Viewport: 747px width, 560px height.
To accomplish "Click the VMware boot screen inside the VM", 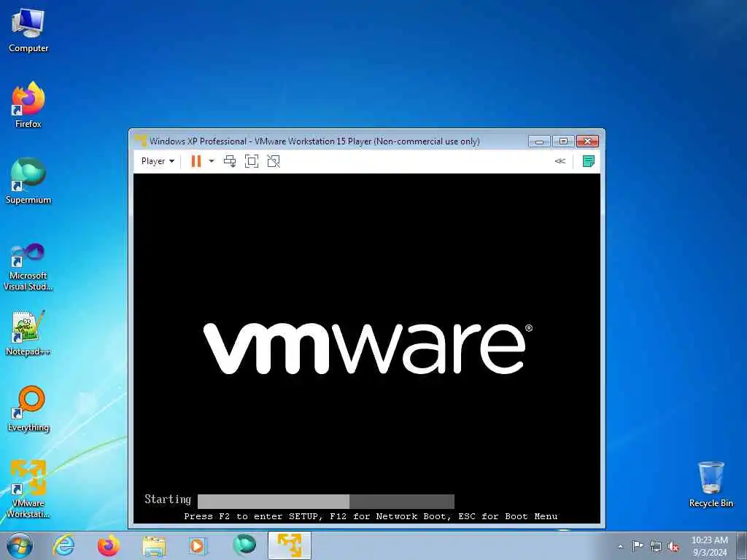I will point(368,348).
